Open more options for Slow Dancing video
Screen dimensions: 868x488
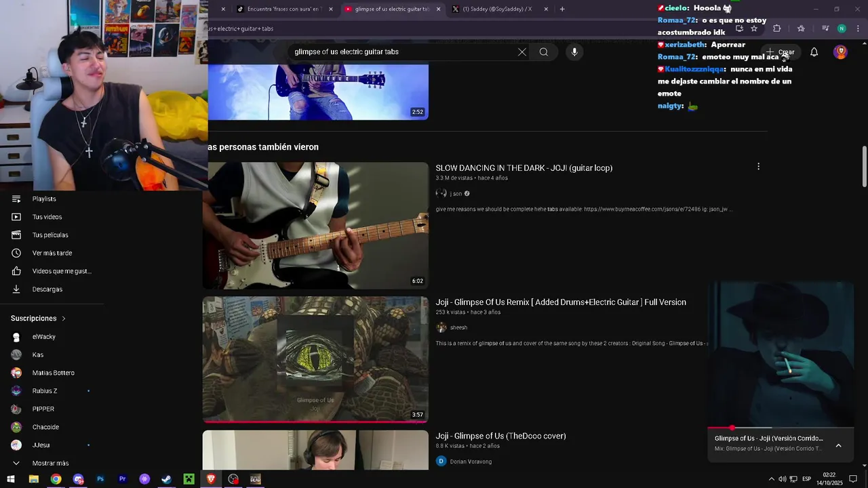pyautogui.click(x=758, y=167)
